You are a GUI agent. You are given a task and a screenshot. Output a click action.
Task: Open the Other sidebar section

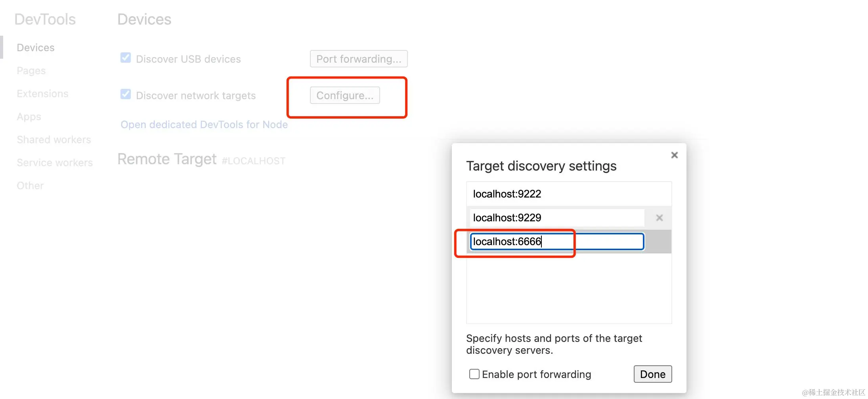[x=30, y=186]
